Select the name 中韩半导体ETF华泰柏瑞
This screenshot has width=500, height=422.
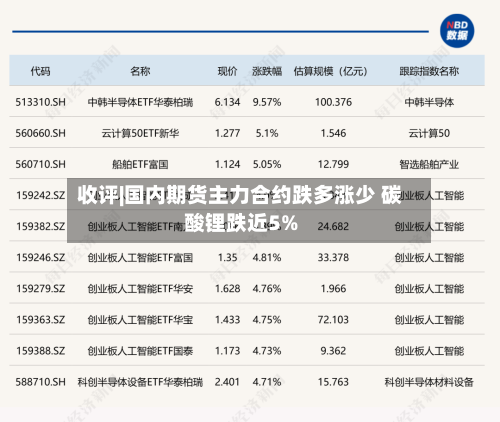pyautogui.click(x=140, y=102)
